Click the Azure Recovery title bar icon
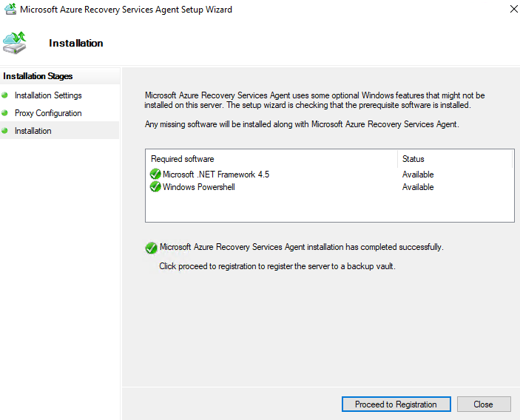Viewport: 520px width, 420px height. [x=10, y=9]
